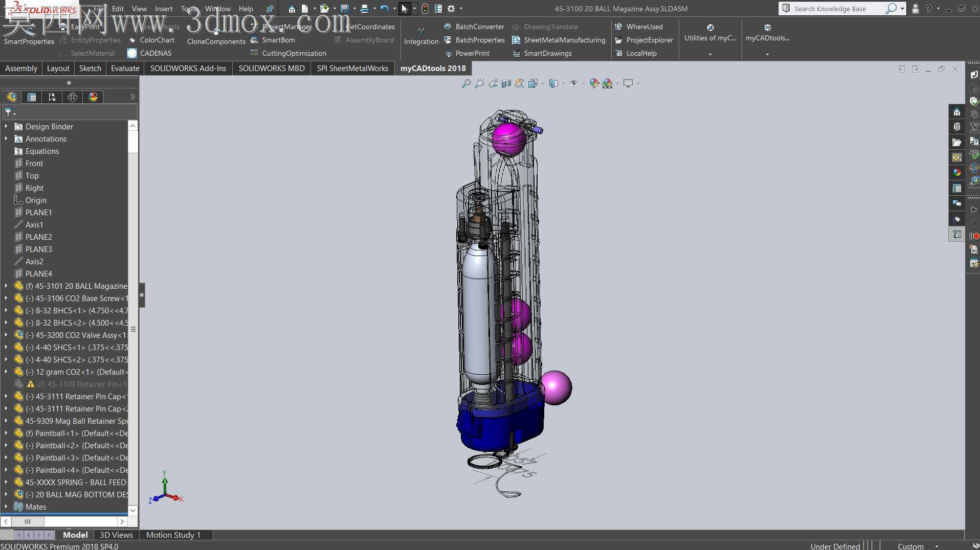Viewport: 980px width, 550px height.
Task: Switch to the Assembly tab
Action: tap(21, 68)
